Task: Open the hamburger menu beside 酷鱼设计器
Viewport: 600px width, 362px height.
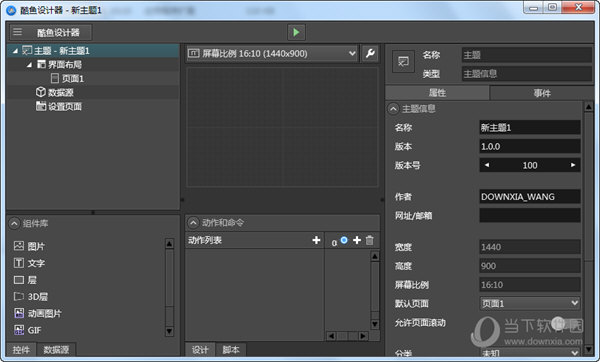Action: [18, 32]
